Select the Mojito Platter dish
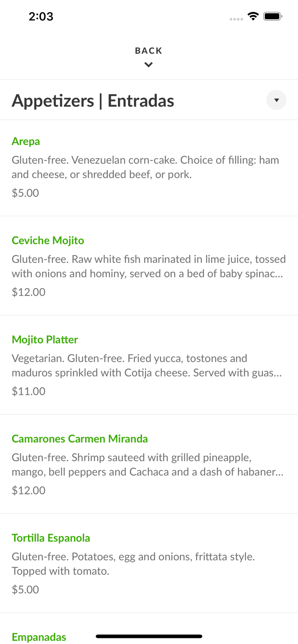The image size is (298, 644). coord(45,340)
